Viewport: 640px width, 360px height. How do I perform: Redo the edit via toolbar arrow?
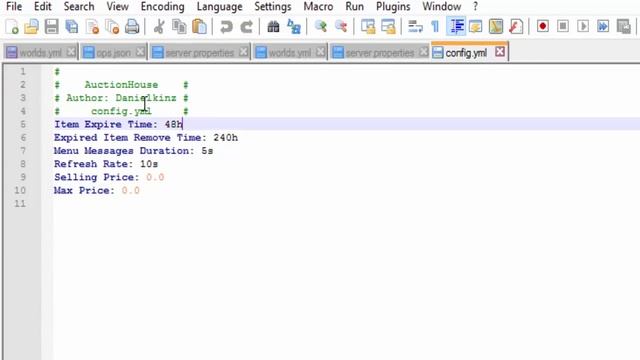coord(246,27)
